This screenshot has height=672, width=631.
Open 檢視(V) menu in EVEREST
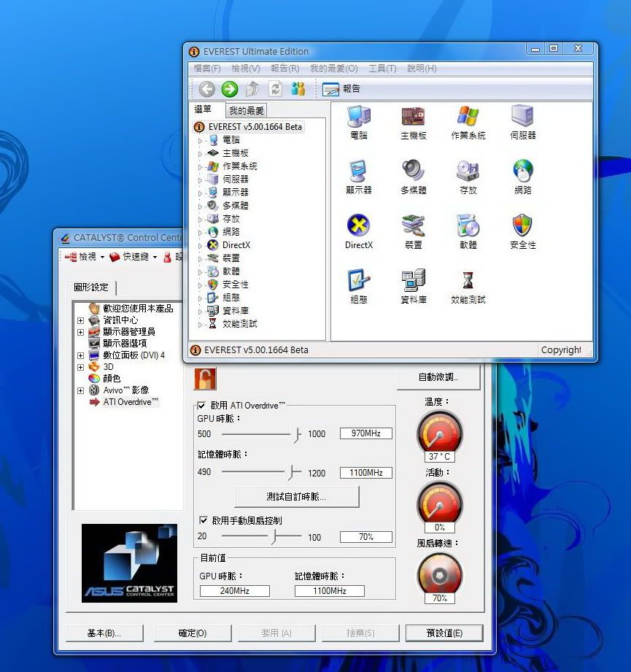click(x=245, y=69)
